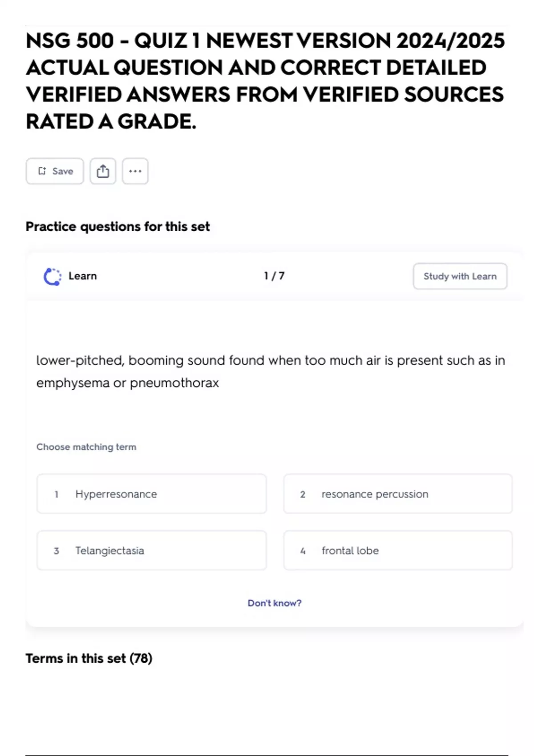
Task: Click the NSG 500 Quiz 1 title
Action: point(265,81)
